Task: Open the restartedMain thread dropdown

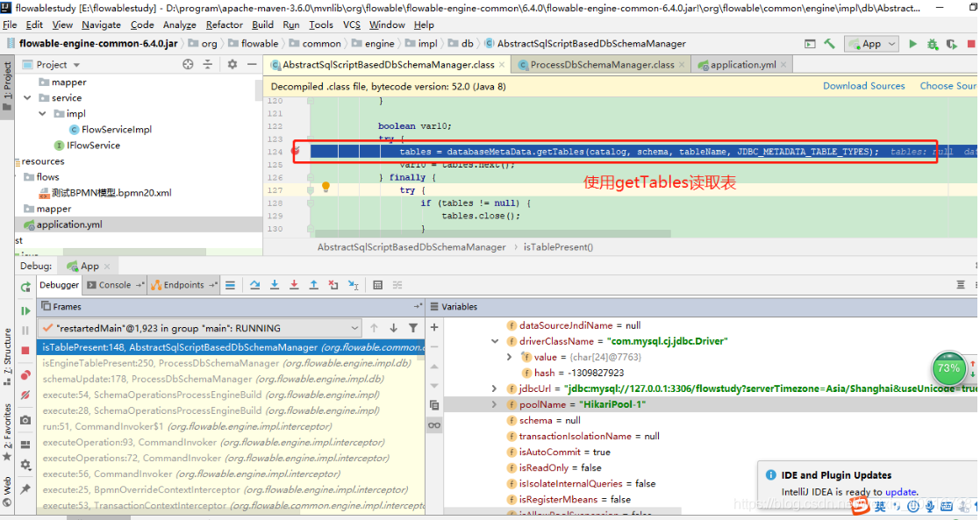Action: (200, 328)
